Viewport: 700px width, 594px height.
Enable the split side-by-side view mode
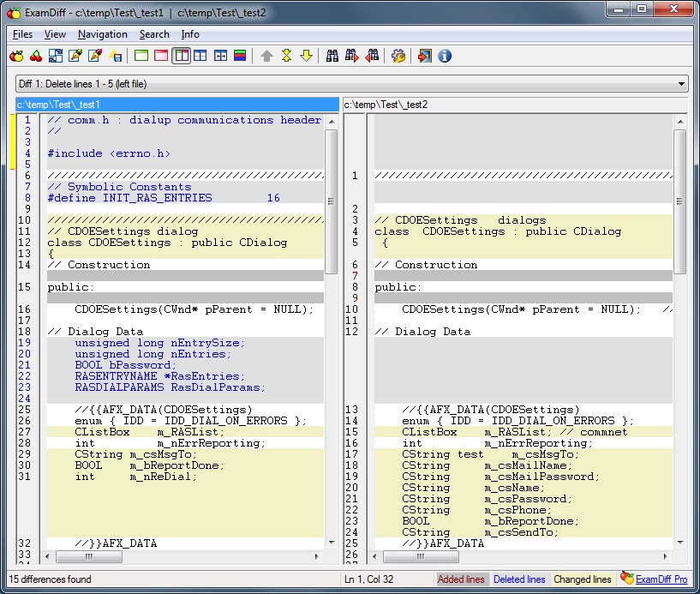point(182,55)
